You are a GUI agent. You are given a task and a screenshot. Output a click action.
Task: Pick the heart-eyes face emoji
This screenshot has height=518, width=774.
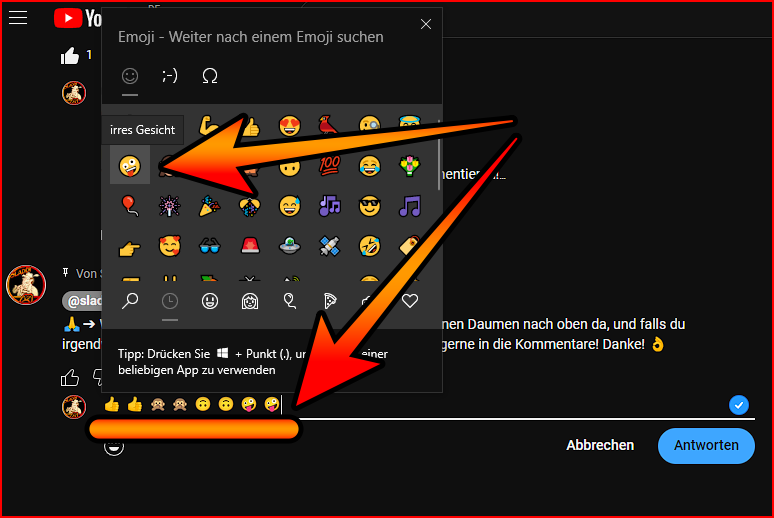(290, 126)
